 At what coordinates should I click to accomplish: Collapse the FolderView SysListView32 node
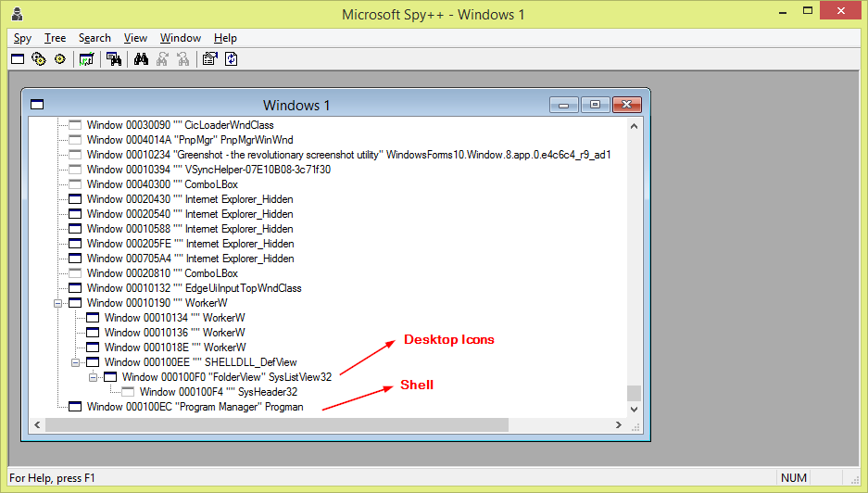(x=93, y=377)
